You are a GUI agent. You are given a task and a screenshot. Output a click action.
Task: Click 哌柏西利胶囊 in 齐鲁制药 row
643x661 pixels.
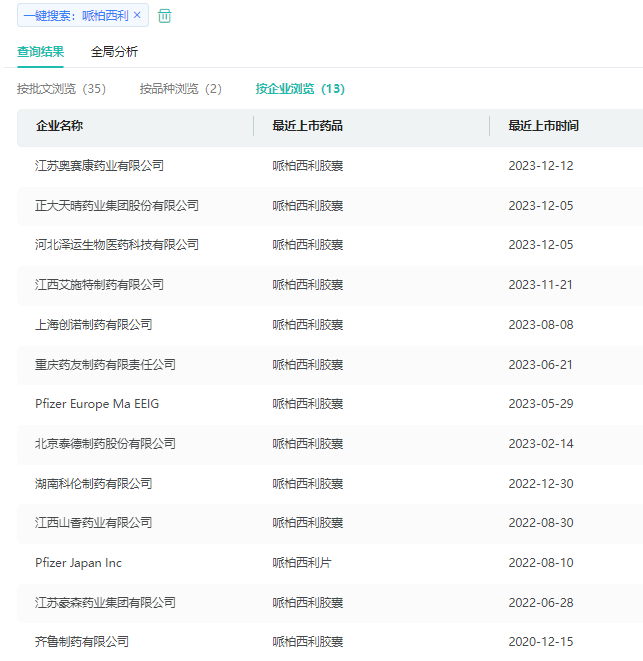pos(308,642)
